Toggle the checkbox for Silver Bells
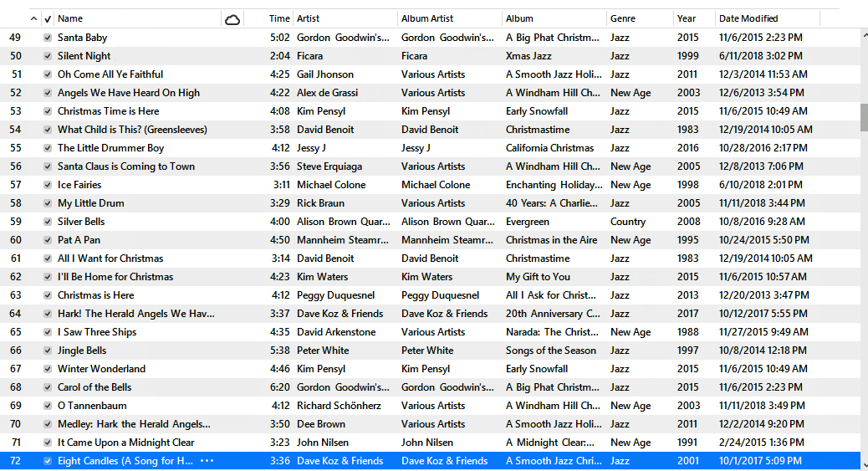This screenshot has width=868, height=471. 47,222
